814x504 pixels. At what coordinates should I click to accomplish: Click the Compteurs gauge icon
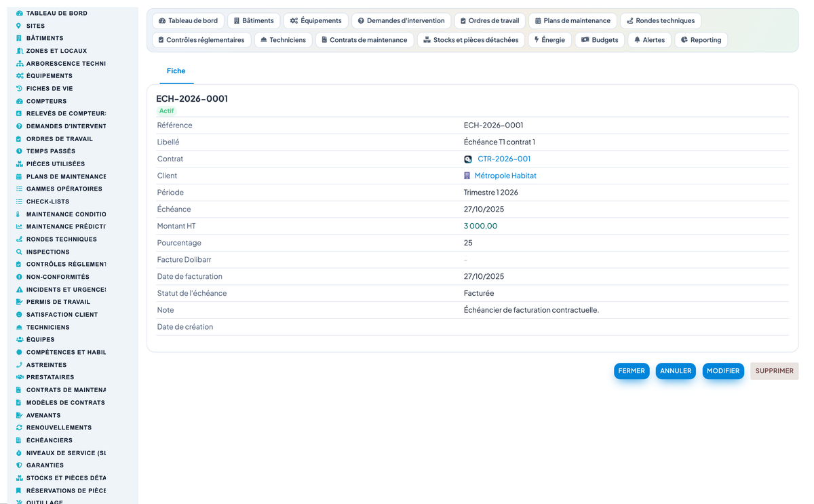tap(19, 101)
